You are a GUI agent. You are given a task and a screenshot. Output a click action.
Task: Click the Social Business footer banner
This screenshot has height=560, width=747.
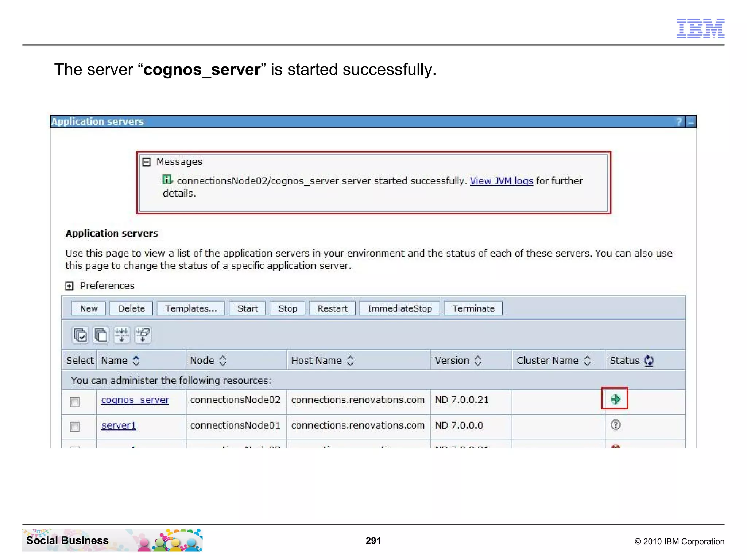point(112,540)
